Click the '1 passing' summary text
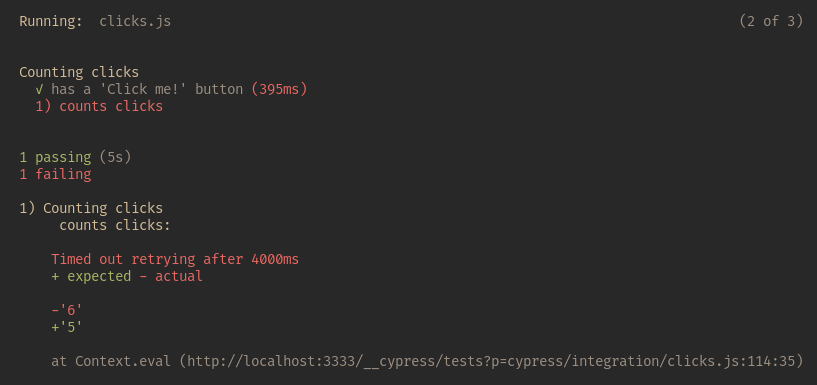The image size is (817, 385). click(x=55, y=157)
